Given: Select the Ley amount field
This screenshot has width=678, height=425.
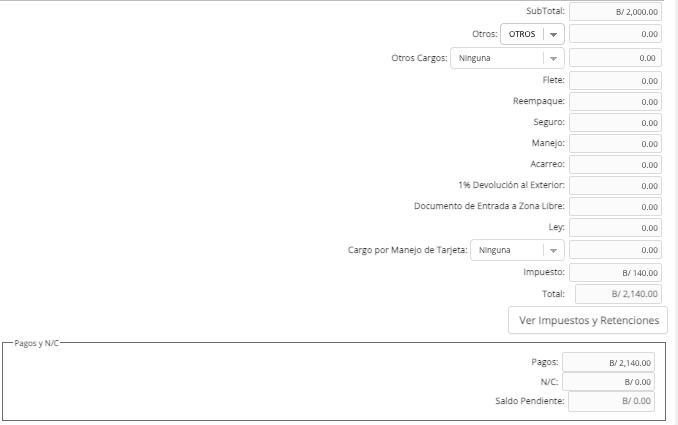Looking at the screenshot, I should tap(615, 228).
